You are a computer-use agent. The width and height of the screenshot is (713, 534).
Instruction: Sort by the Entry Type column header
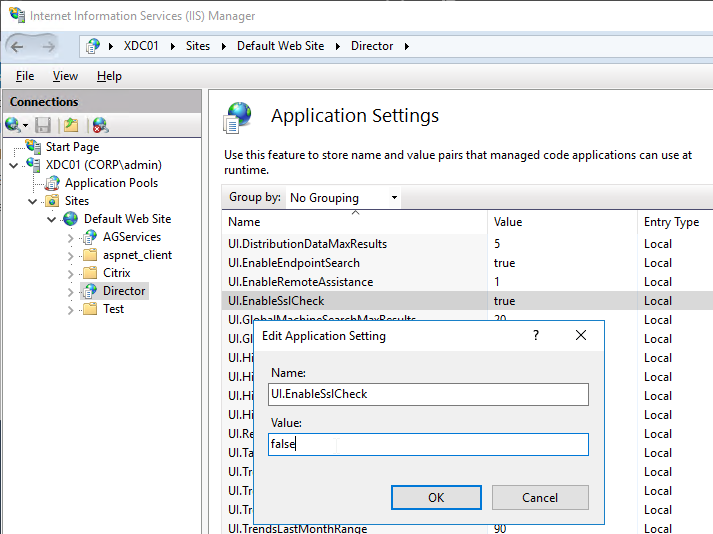coord(675,222)
